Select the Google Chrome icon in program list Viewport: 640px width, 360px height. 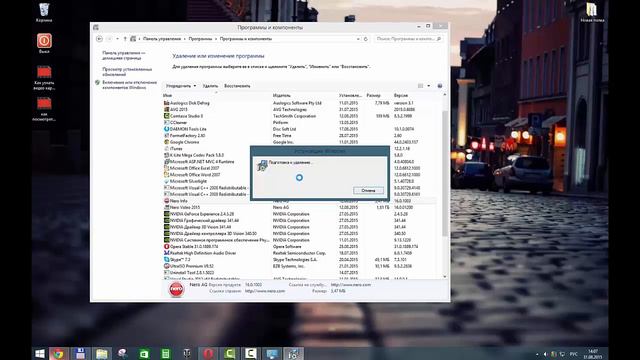pos(167,142)
